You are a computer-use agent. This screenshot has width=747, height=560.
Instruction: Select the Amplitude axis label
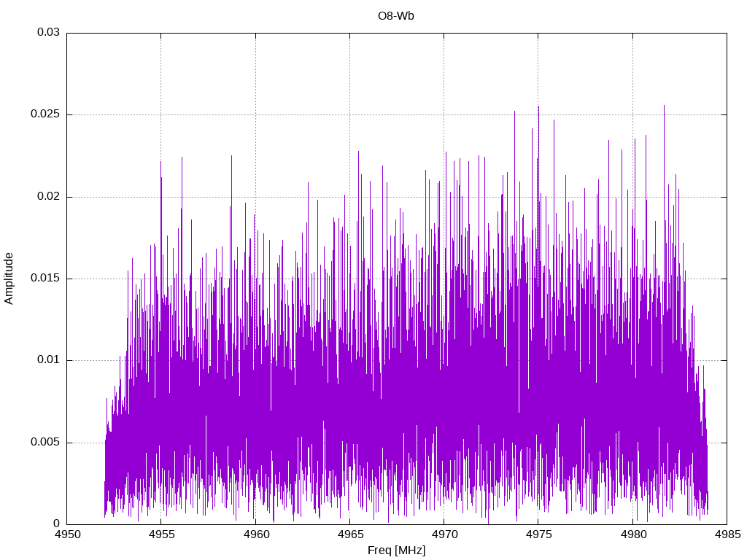9,279
